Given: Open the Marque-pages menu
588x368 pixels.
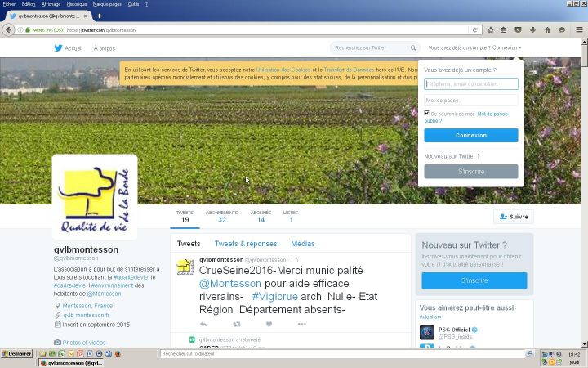Looking at the screenshot, I should coord(107,4).
